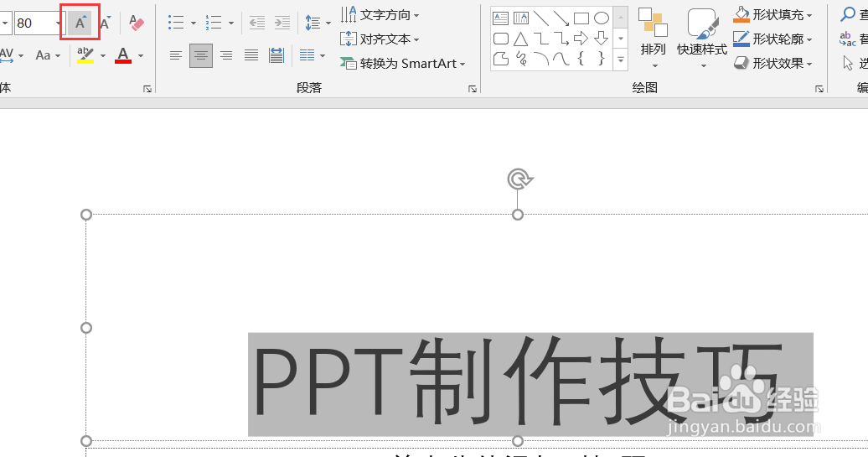Click the top-left sizing handle of the title box
Screen dimensions: 868x457
click(x=86, y=215)
